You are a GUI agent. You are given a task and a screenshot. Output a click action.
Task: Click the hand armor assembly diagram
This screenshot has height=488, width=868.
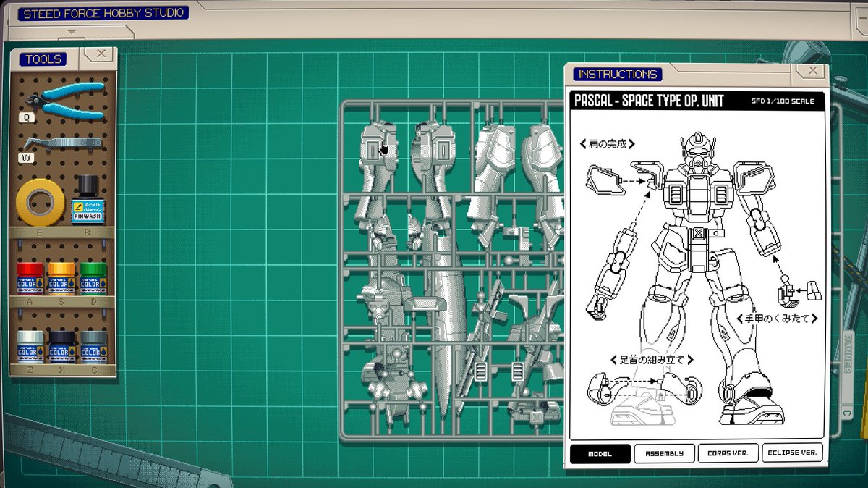click(799, 292)
